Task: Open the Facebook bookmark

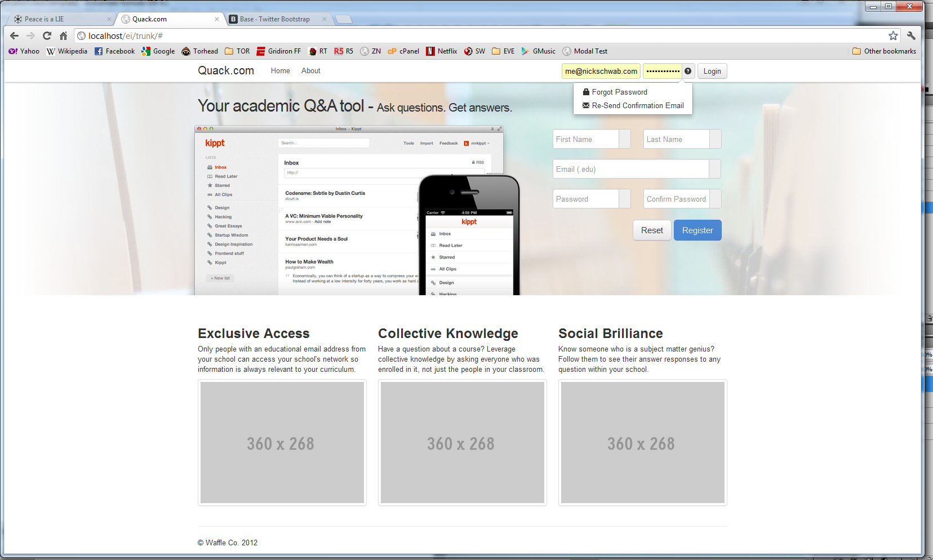Action: (x=114, y=51)
